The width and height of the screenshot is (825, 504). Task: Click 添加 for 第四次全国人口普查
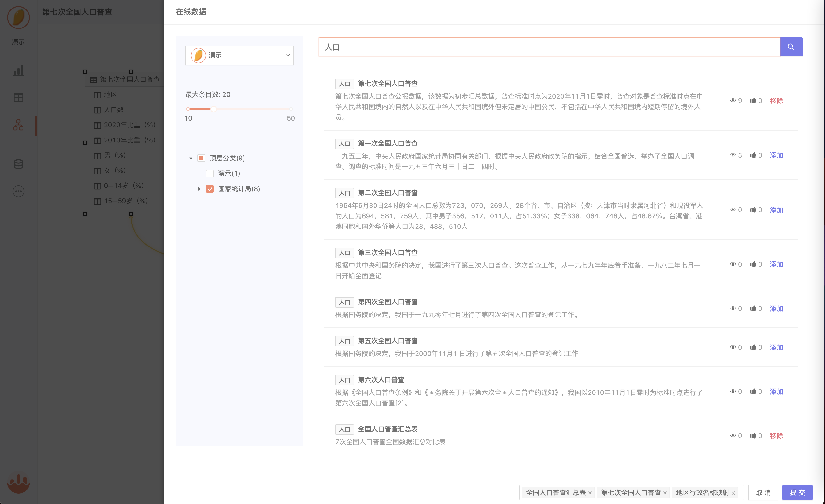(x=776, y=308)
